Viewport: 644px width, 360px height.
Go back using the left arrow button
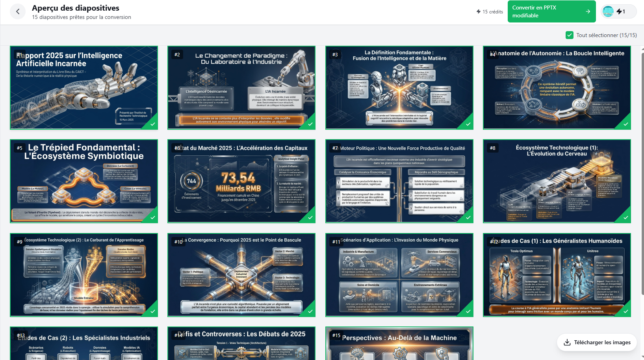[x=18, y=12]
